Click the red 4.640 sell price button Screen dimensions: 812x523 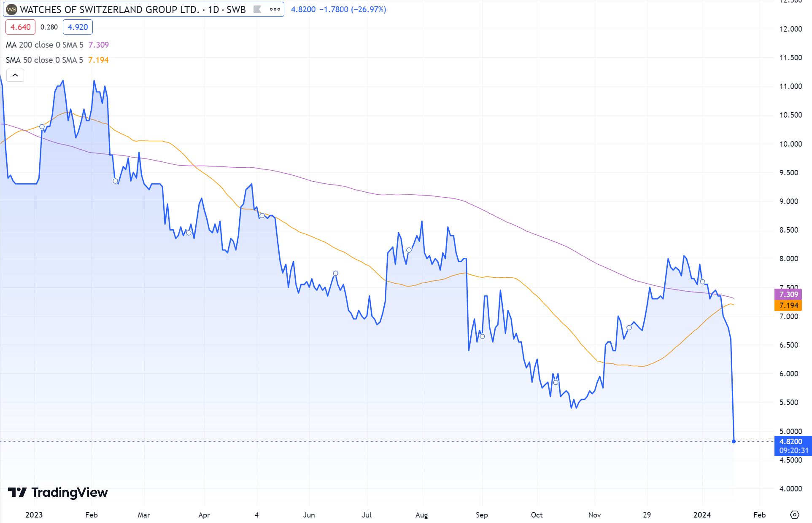20,27
